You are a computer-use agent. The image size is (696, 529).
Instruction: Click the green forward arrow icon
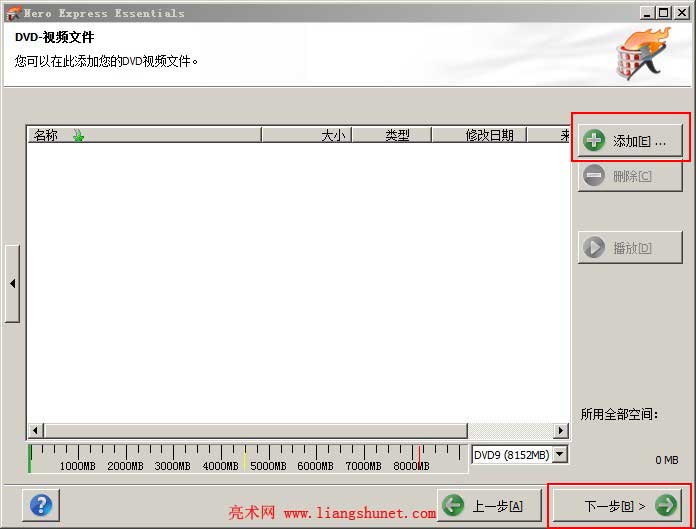(666, 505)
